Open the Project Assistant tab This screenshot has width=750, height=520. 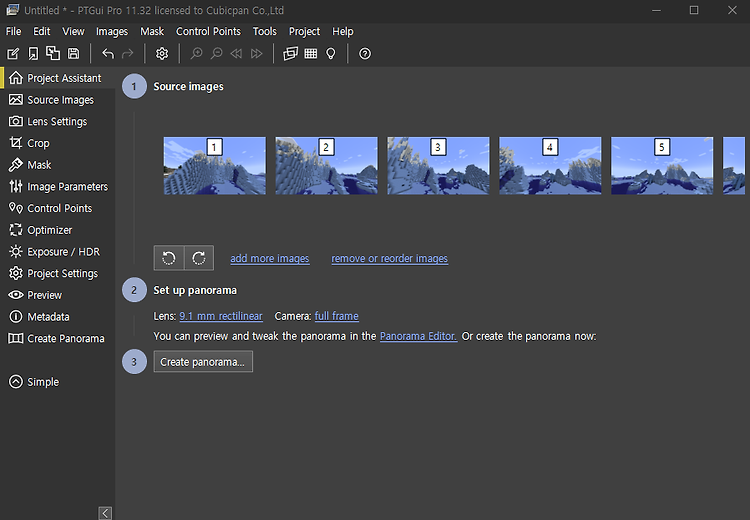point(55,78)
